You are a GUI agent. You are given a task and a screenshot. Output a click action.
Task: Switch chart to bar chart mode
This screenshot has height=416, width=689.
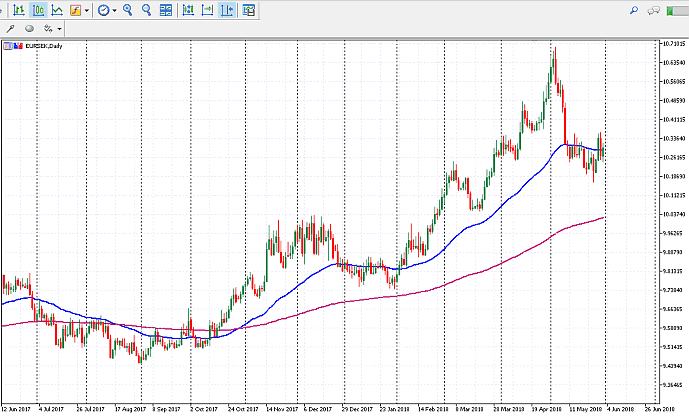tap(20, 10)
